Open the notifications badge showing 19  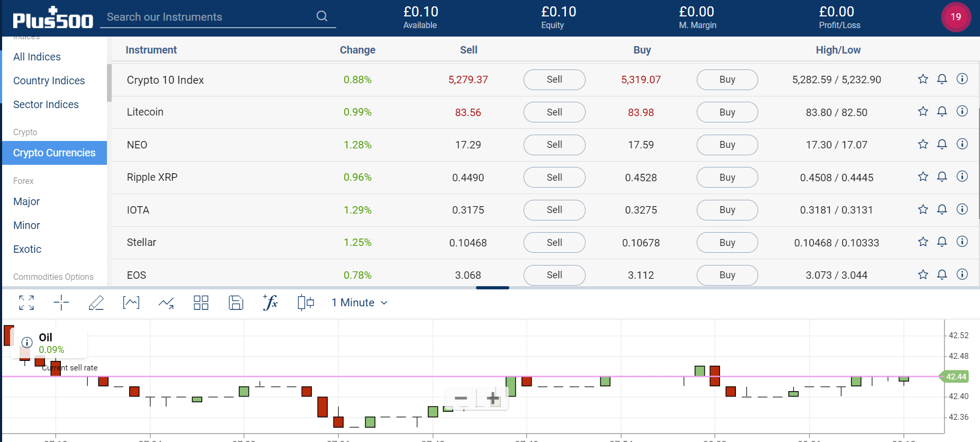pyautogui.click(x=956, y=17)
